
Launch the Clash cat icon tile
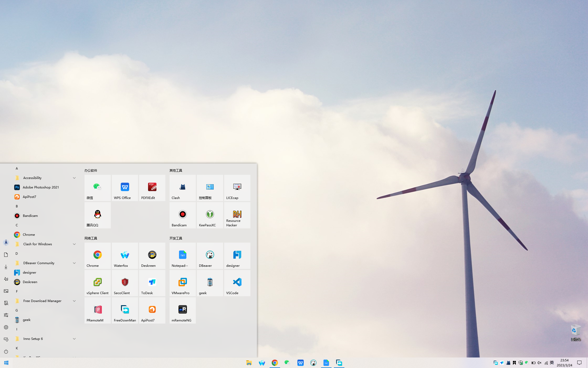tap(182, 188)
